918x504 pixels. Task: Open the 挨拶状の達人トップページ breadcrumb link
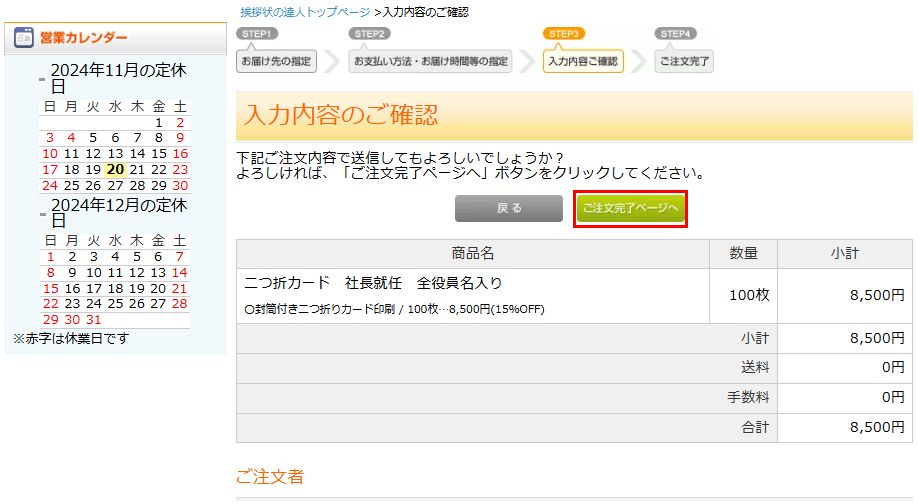click(x=305, y=12)
